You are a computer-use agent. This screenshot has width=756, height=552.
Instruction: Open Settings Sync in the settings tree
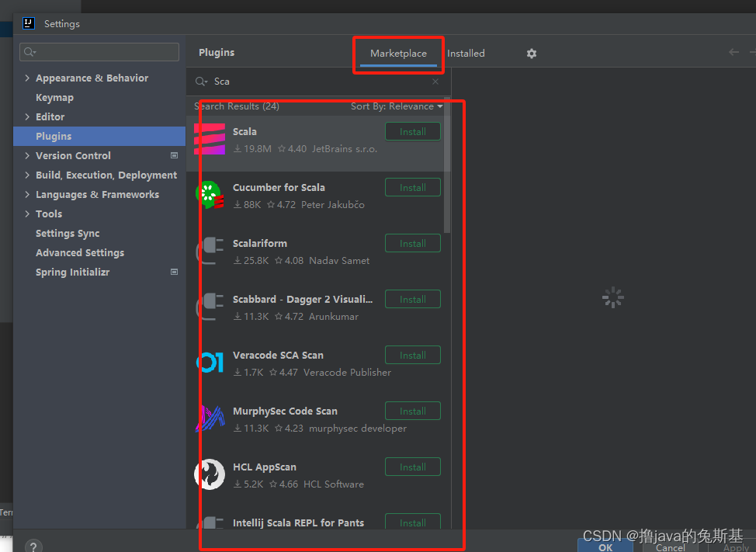point(68,234)
